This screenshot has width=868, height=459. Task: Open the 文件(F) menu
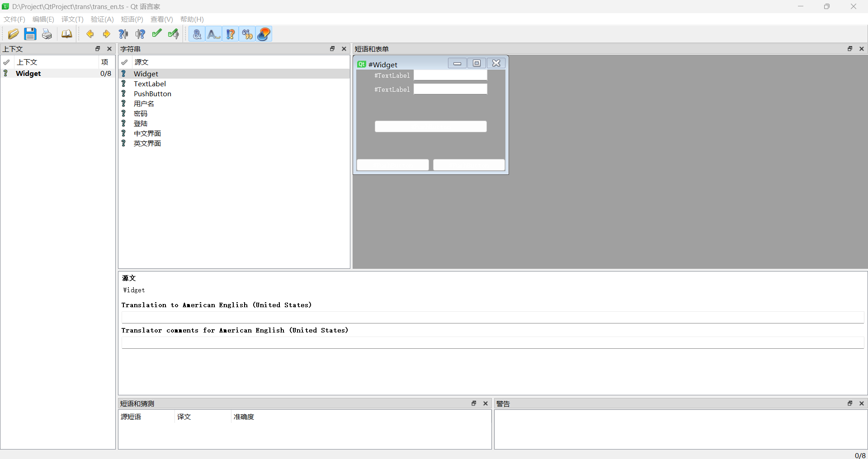coord(14,19)
